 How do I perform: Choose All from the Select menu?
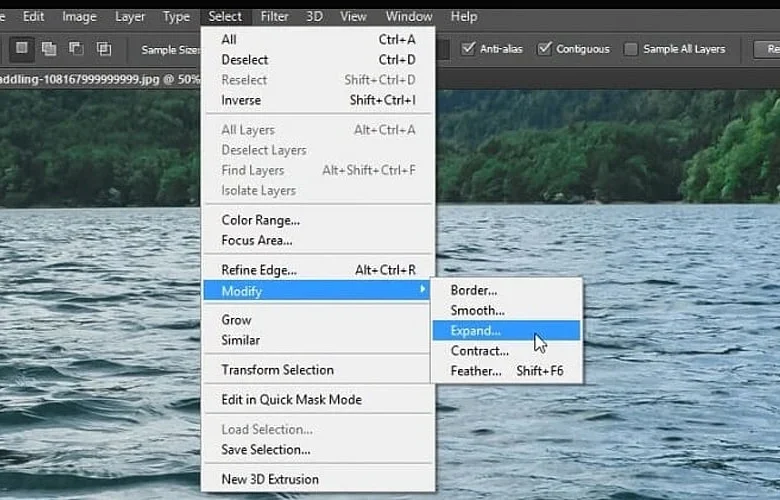[x=318, y=39]
